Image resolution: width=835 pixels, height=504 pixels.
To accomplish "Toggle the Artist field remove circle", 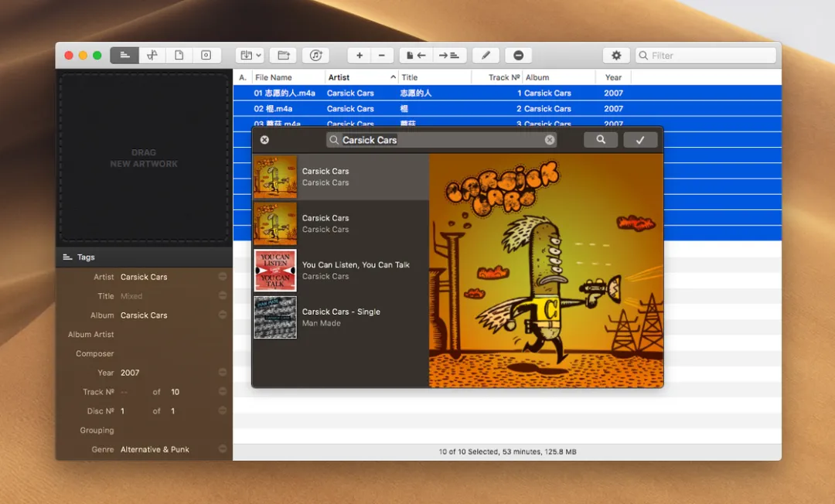I will 223,276.
